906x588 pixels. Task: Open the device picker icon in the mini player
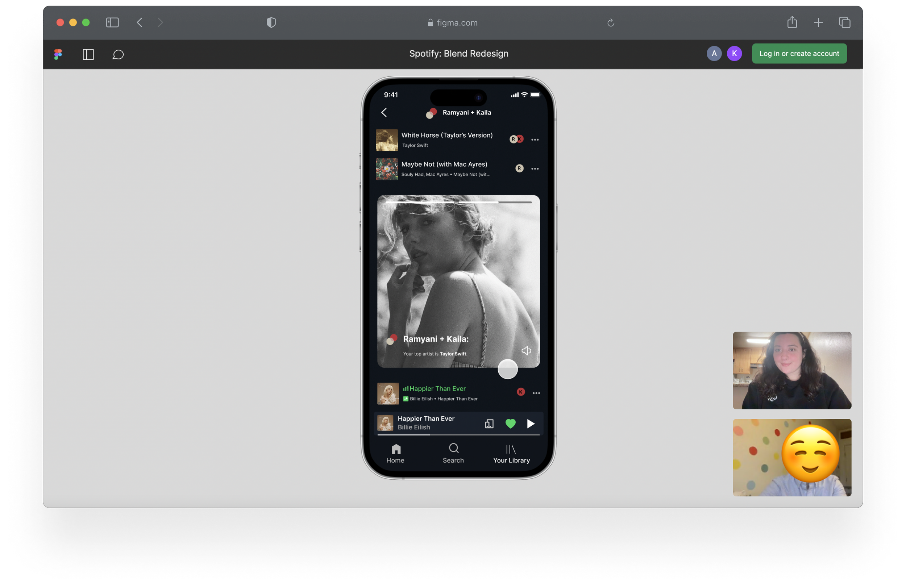[489, 424]
